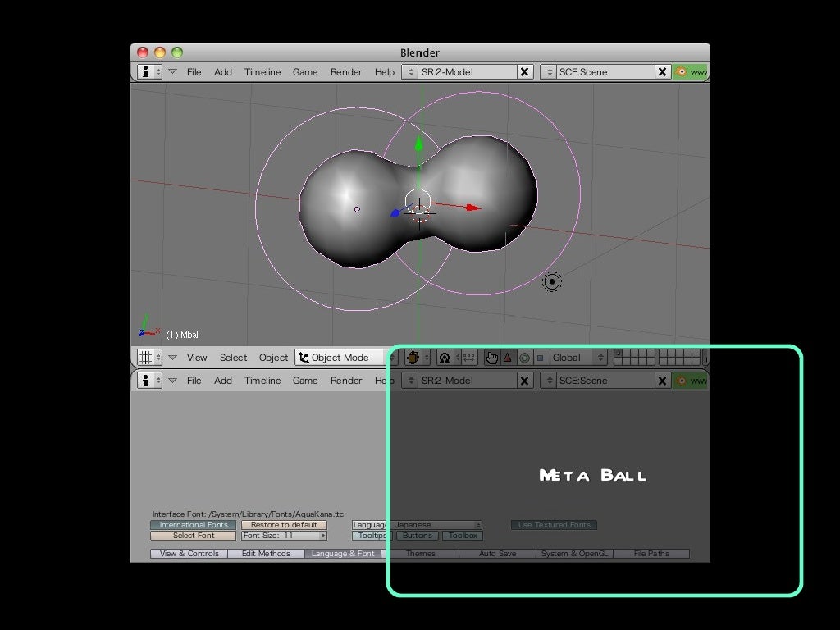Switch to File Paths tab
The width and height of the screenshot is (840, 630).
(x=651, y=554)
